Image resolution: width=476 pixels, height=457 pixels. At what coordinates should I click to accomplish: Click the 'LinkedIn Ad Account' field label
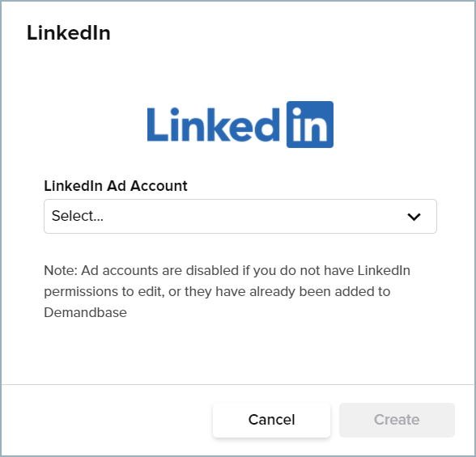[116, 185]
